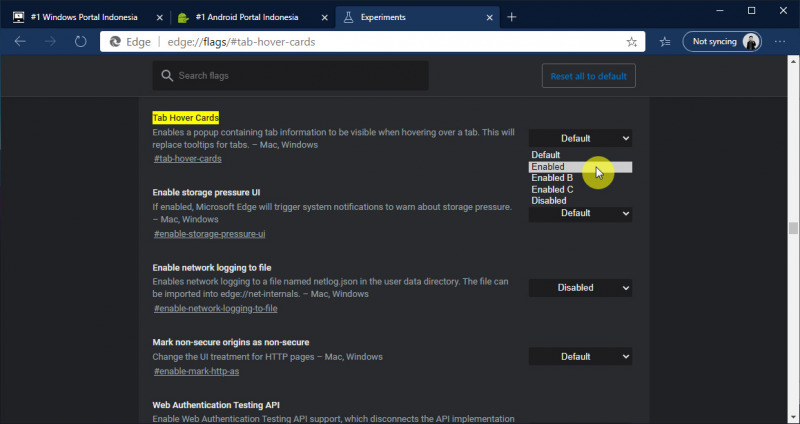Open Tab Hover Cards dropdown
800x424 pixels.
pos(580,138)
